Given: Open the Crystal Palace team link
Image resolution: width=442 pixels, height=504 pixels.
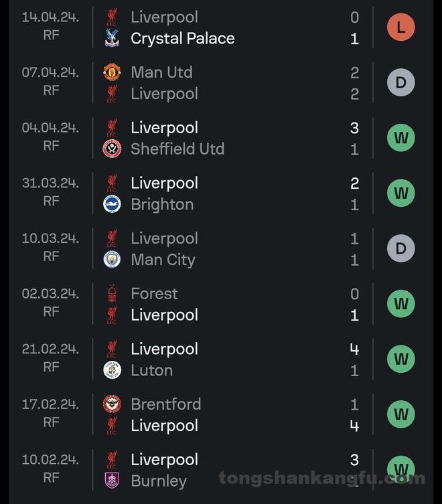Looking at the screenshot, I should 182,38.
